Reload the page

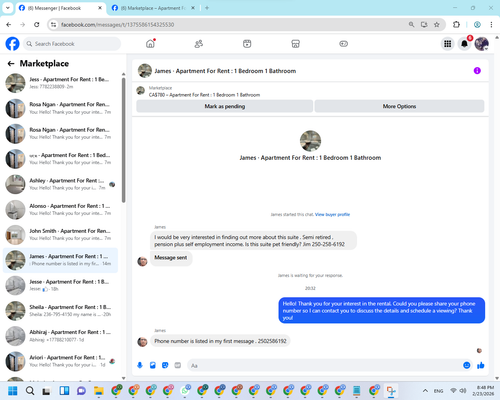[37, 24]
